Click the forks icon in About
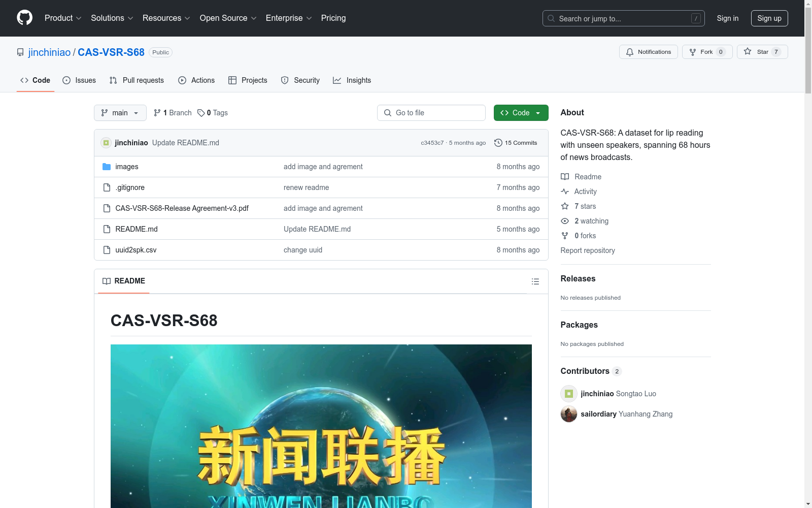The height and width of the screenshot is (508, 812). point(564,236)
